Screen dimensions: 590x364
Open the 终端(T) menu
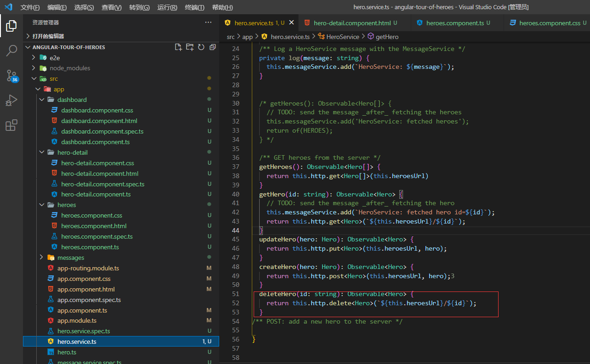[x=195, y=7]
